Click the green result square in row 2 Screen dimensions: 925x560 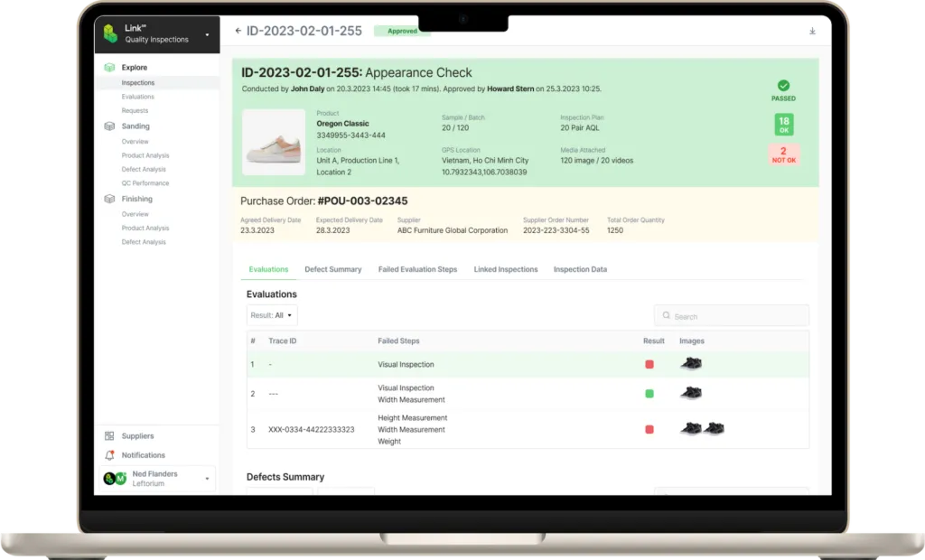coord(649,394)
